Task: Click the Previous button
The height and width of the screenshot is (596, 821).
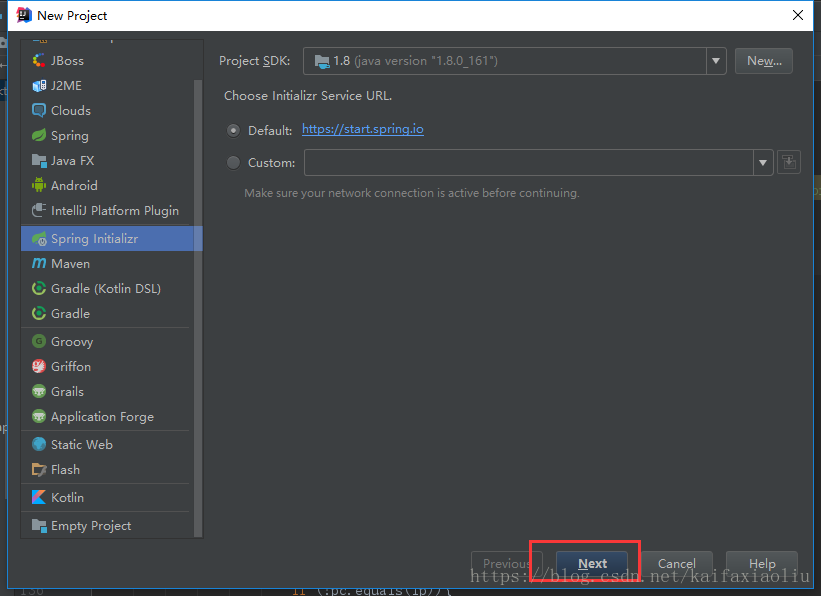Action: [x=506, y=564]
